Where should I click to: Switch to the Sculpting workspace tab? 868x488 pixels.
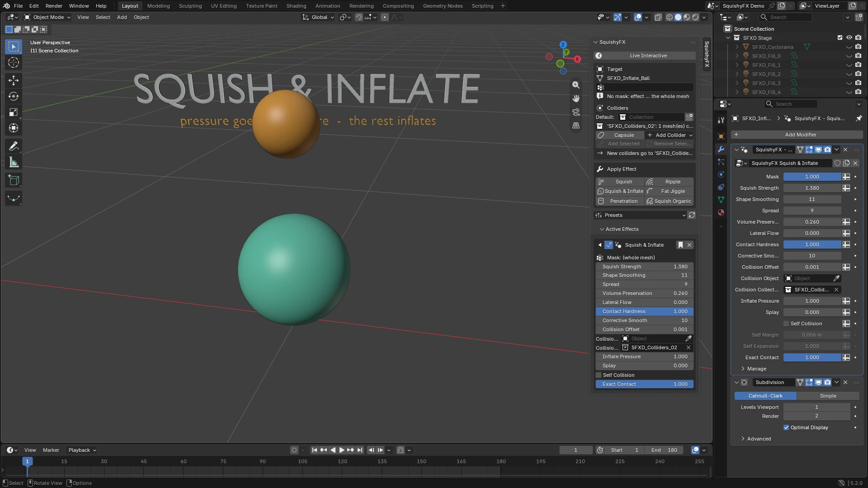190,6
